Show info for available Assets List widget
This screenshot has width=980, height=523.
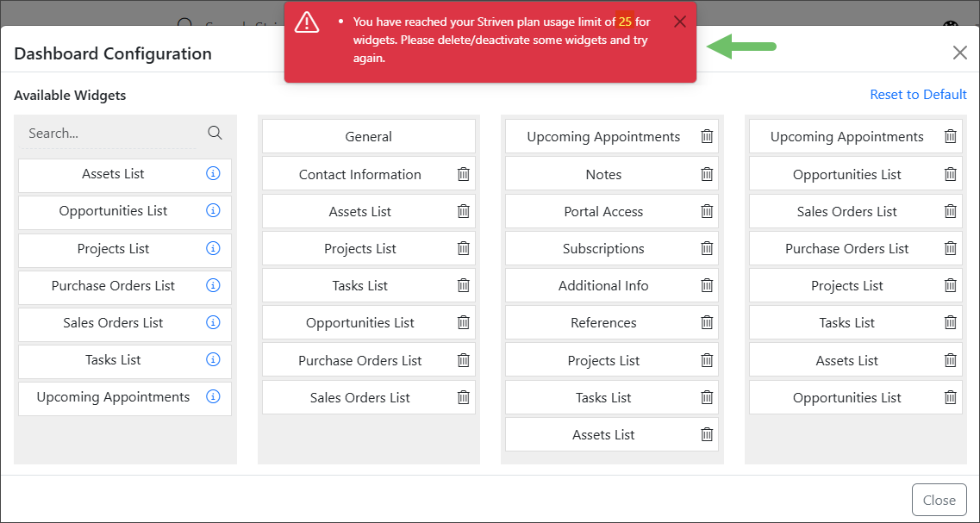pyautogui.click(x=213, y=173)
